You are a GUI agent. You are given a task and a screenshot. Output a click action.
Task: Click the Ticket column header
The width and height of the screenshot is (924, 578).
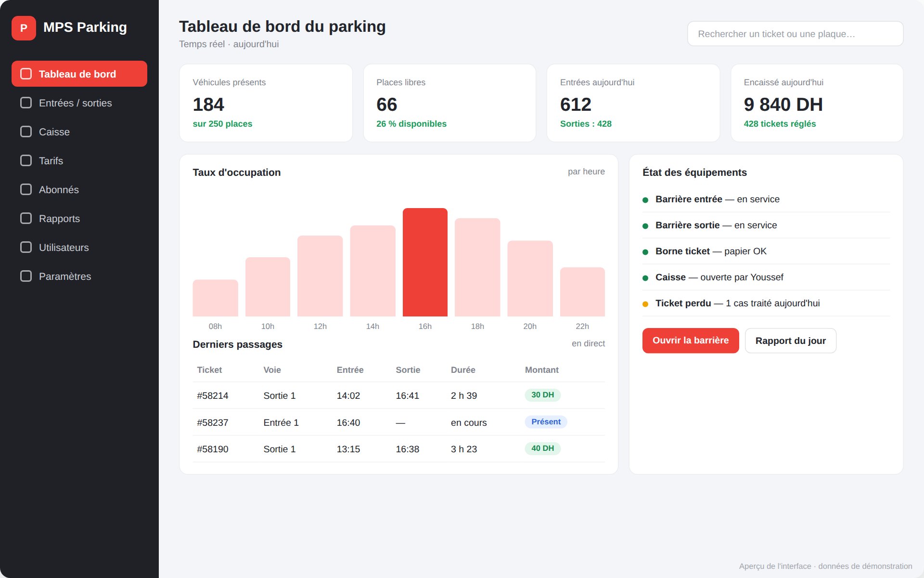[209, 370]
